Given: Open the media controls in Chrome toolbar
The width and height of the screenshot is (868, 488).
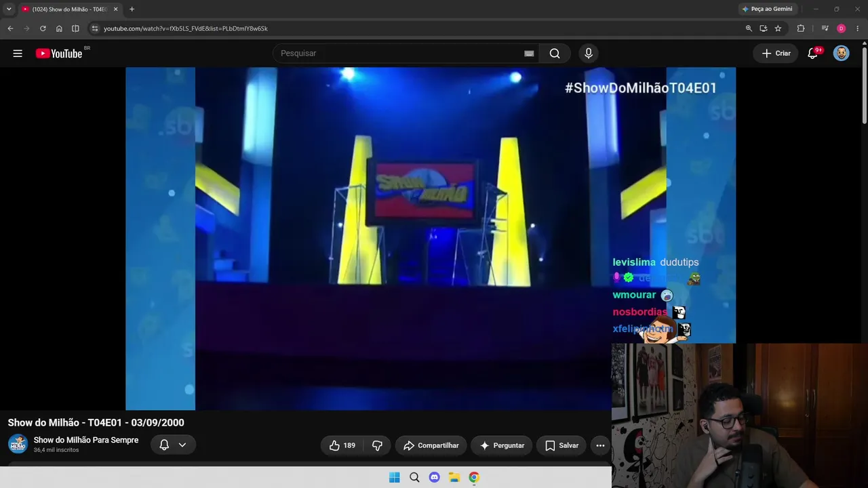Looking at the screenshot, I should (825, 28).
